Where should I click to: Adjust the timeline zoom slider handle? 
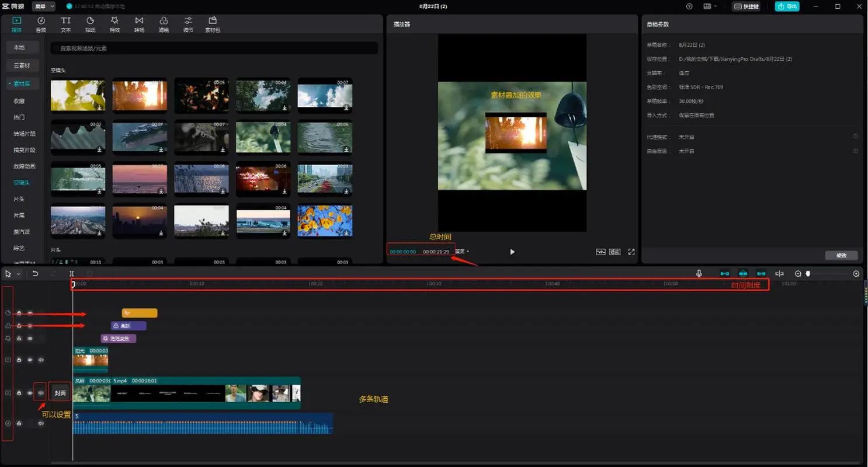point(808,273)
